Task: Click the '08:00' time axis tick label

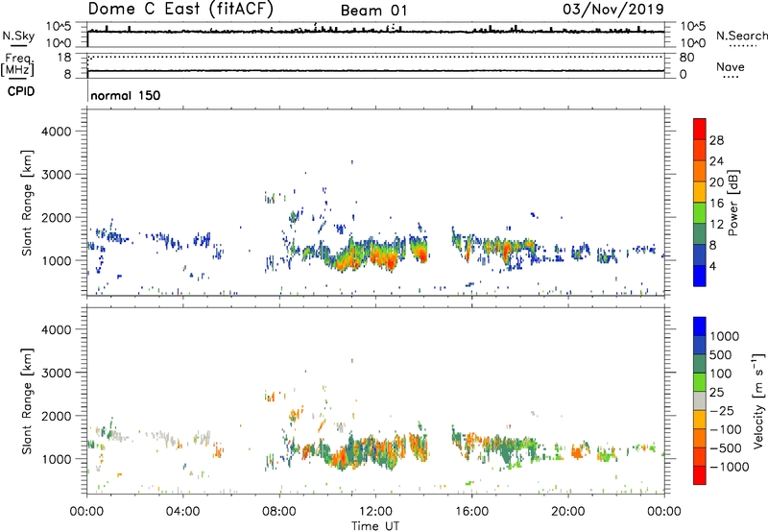Action: pos(279,512)
